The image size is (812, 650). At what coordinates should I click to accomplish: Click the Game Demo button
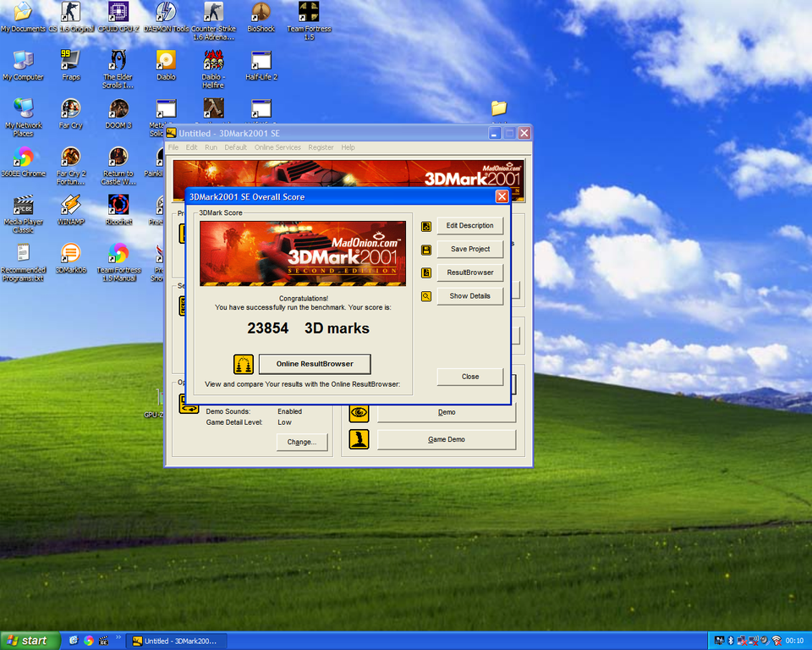click(x=447, y=439)
